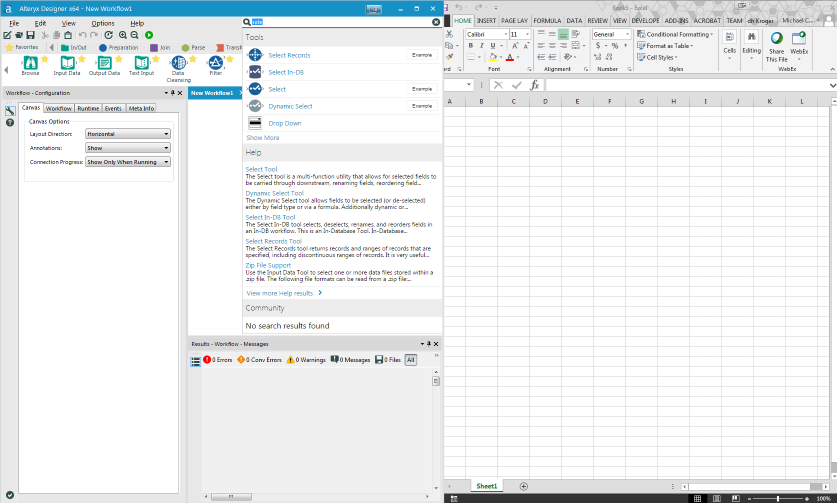837x503 pixels.
Task: Open the Excel DATA ribbon tab
Action: [574, 21]
